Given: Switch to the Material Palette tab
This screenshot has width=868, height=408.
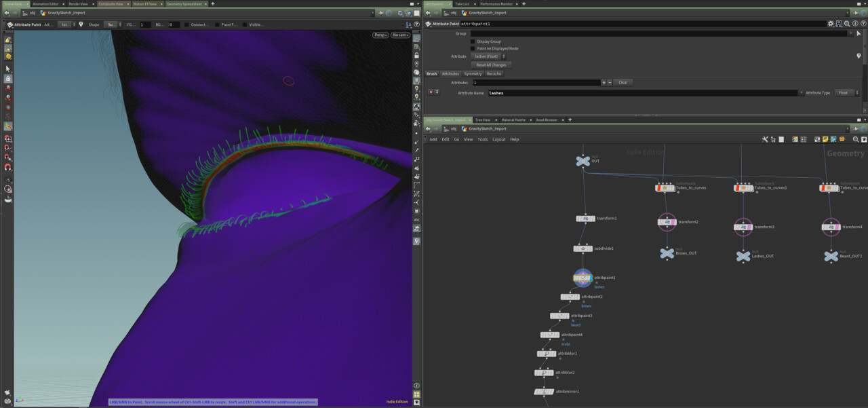Looking at the screenshot, I should click(513, 119).
